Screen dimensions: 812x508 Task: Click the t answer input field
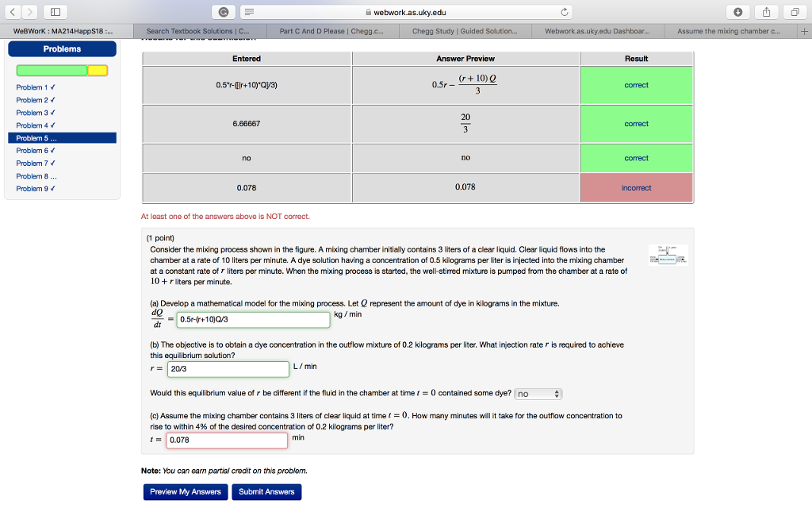pos(227,440)
